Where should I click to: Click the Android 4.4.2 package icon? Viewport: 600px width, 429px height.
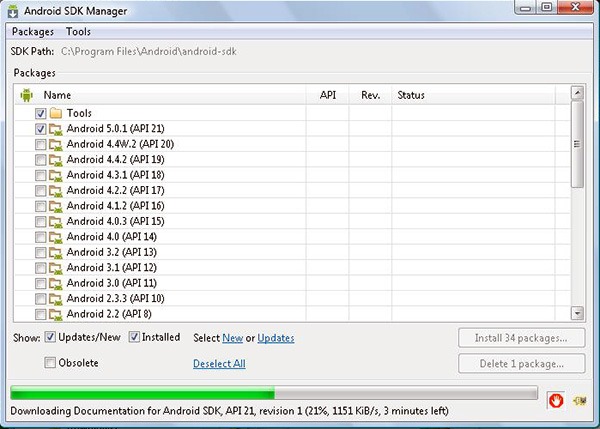56,160
